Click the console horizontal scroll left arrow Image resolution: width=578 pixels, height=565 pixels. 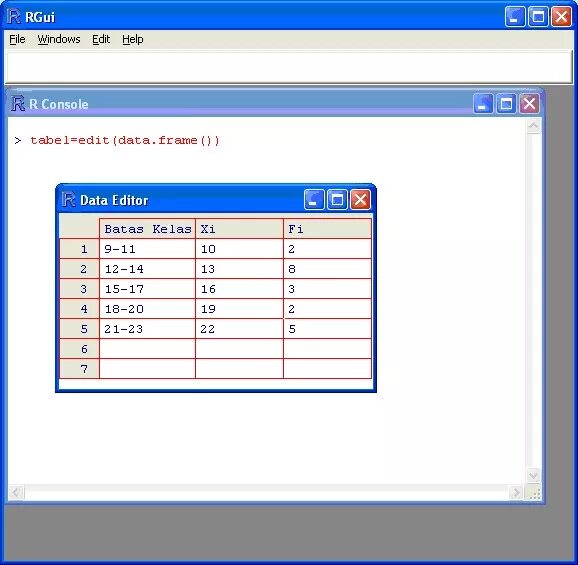pyautogui.click(x=17, y=492)
